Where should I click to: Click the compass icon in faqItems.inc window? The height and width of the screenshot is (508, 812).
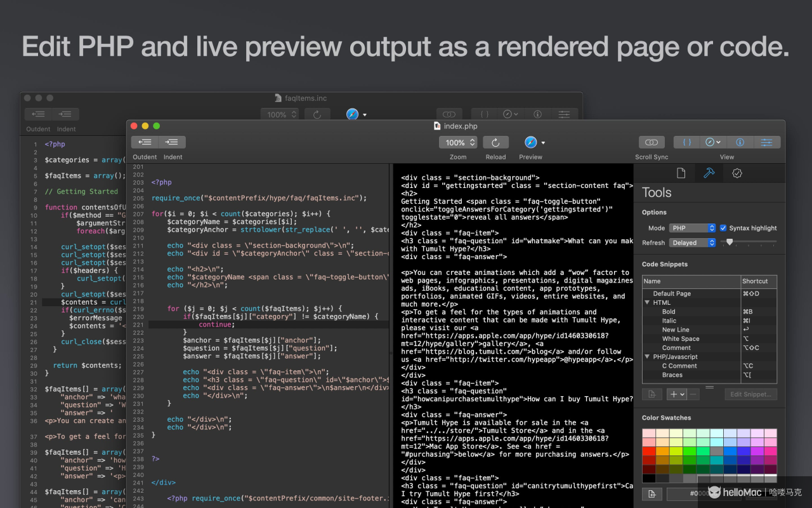coord(511,114)
